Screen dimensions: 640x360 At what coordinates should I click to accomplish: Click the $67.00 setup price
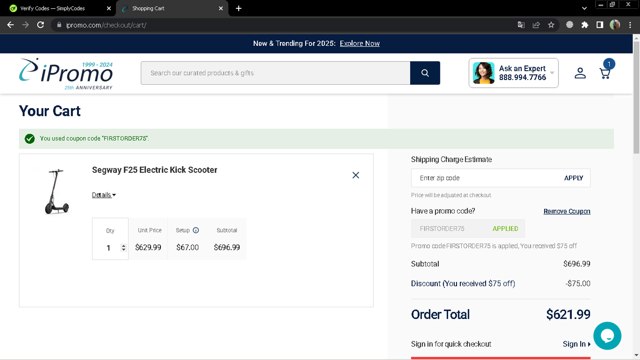click(187, 247)
